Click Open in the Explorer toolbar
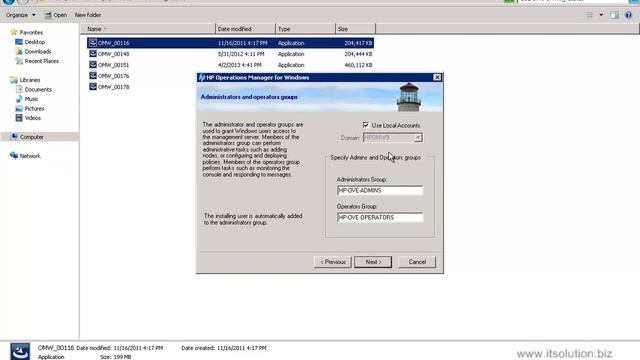 point(56,15)
